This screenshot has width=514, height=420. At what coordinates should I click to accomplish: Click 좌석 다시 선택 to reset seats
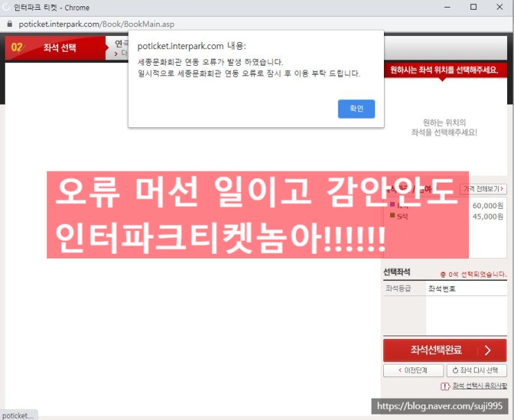tap(477, 370)
